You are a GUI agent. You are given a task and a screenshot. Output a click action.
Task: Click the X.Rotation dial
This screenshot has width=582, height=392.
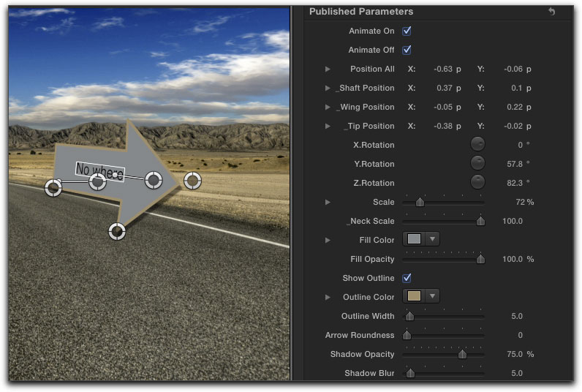tap(477, 144)
